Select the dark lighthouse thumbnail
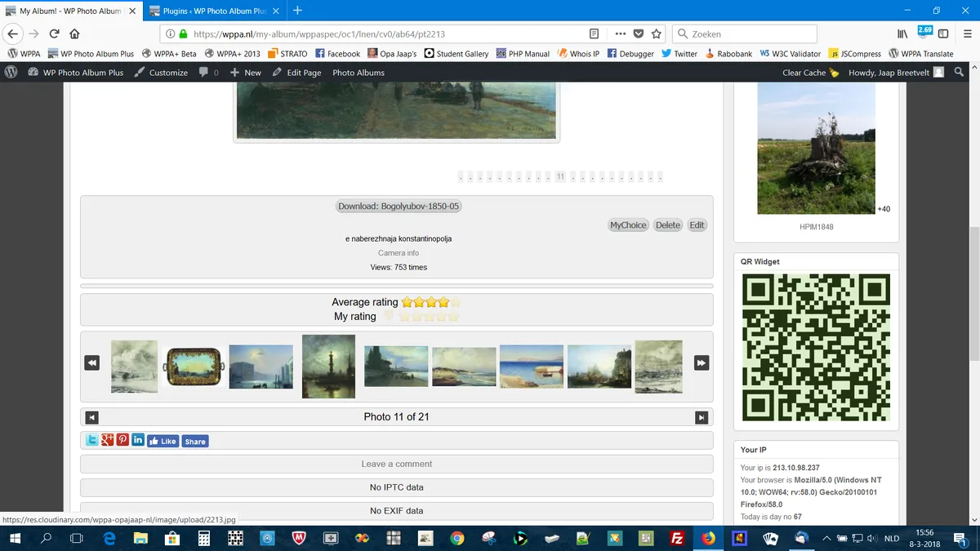The height and width of the screenshot is (551, 980). [x=328, y=367]
